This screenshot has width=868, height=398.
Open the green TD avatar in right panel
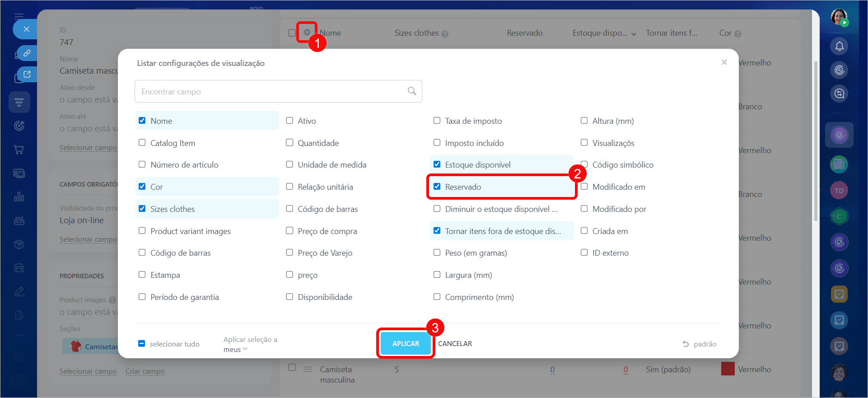(839, 191)
